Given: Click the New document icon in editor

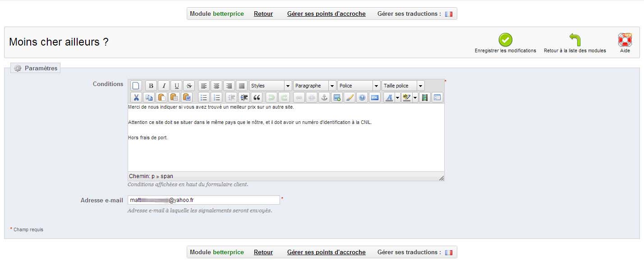Looking at the screenshot, I should (136, 86).
